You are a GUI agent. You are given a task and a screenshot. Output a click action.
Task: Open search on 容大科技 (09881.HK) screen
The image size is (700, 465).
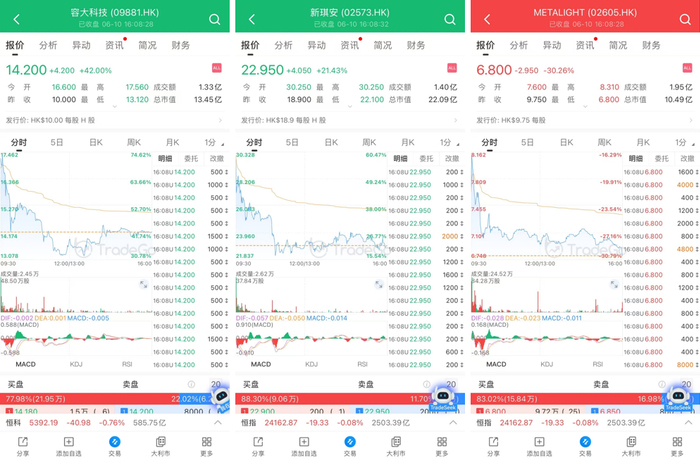(x=215, y=19)
